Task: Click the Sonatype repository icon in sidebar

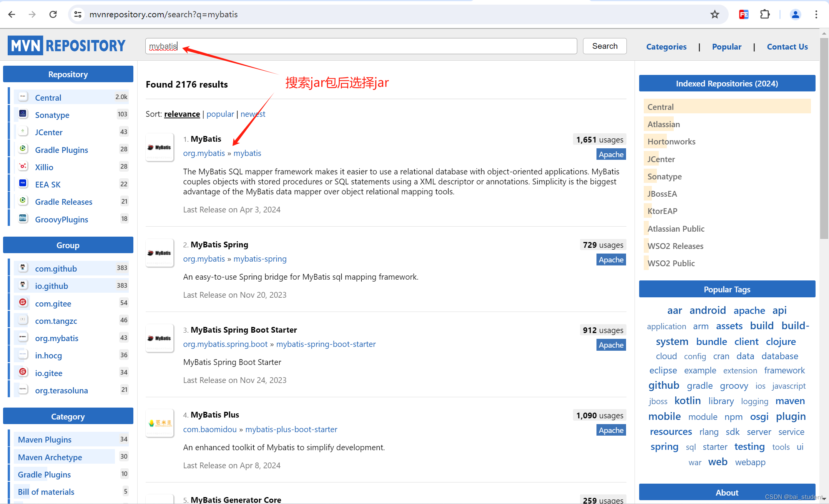Action: point(23,114)
